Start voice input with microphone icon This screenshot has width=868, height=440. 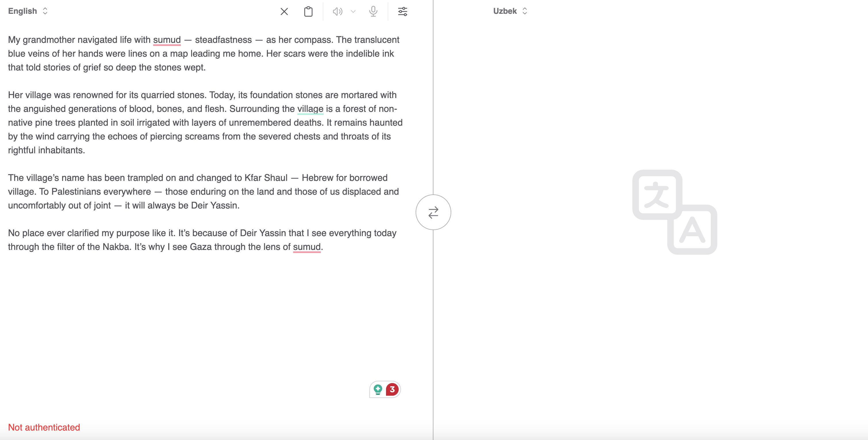pos(373,12)
